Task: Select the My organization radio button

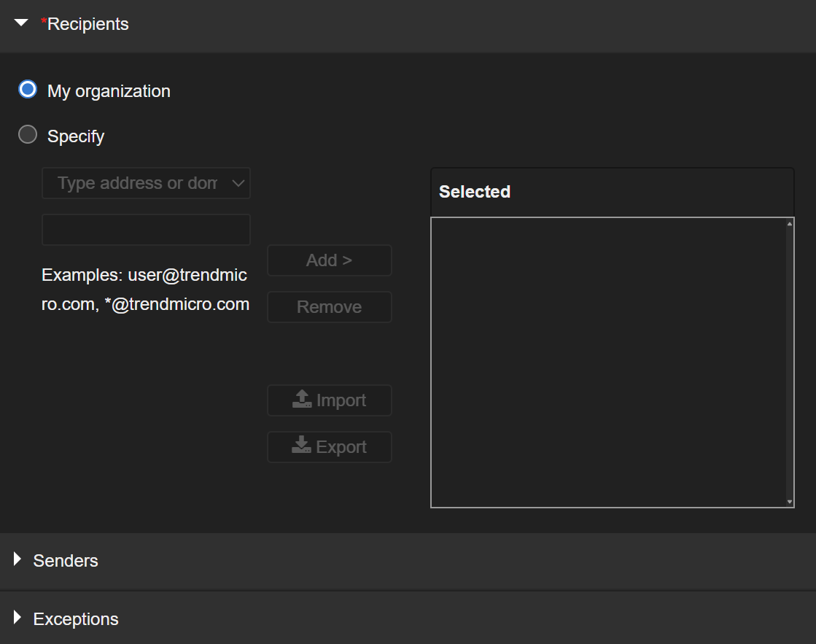Action: 28,90
